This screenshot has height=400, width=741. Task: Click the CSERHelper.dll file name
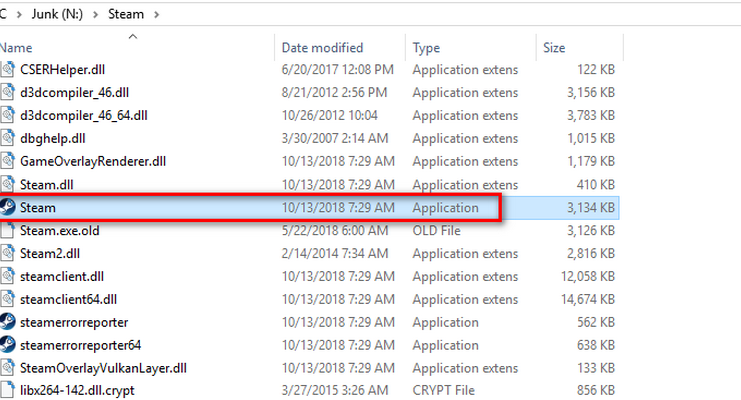pyautogui.click(x=62, y=70)
